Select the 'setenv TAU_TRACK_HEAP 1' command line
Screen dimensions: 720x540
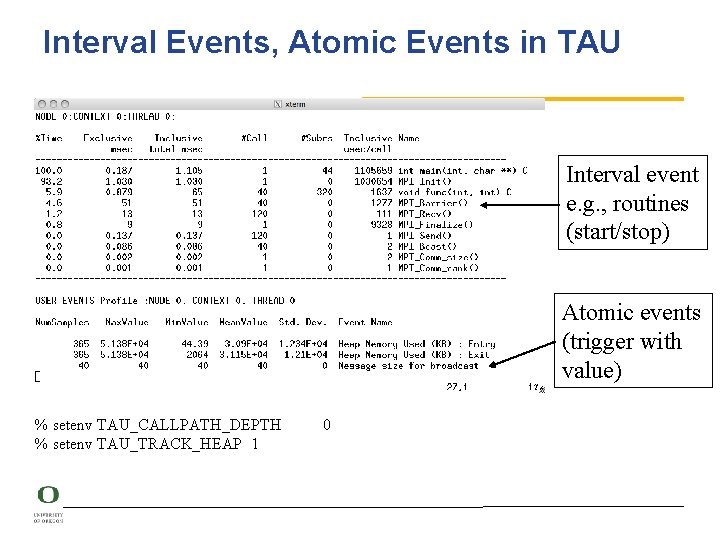[x=146, y=444]
